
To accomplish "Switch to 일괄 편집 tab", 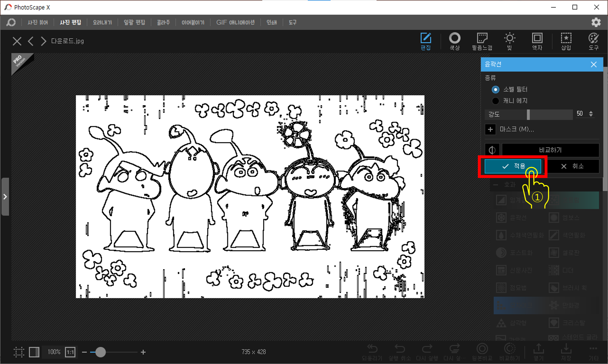I will coord(134,22).
